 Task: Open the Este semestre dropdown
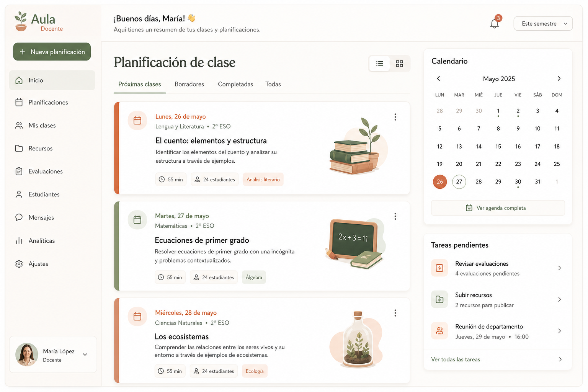point(543,24)
